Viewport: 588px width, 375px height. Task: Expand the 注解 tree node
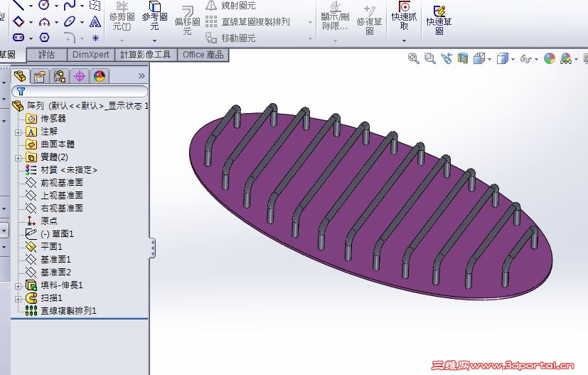coord(18,132)
